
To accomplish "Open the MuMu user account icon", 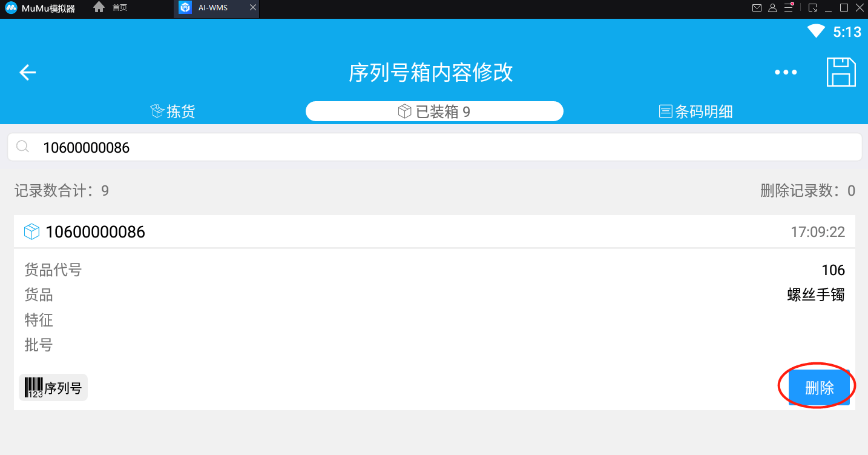I will (772, 8).
